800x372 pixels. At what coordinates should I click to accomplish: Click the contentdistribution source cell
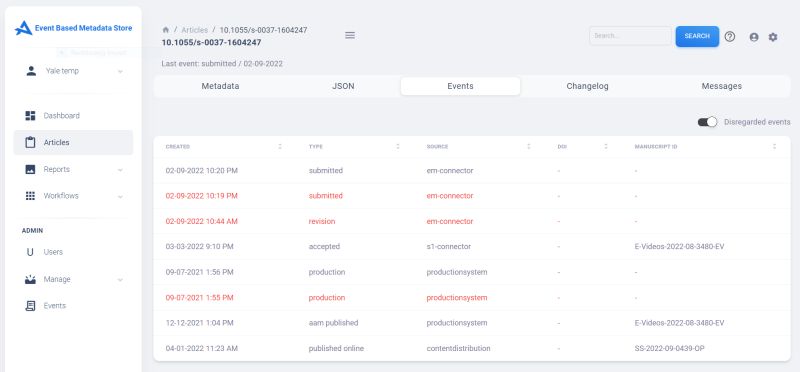458,349
